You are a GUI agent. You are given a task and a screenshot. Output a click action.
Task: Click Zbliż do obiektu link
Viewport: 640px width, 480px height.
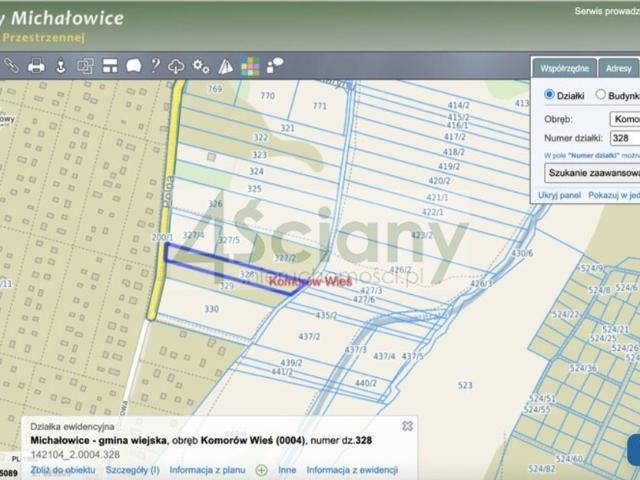click(62, 470)
